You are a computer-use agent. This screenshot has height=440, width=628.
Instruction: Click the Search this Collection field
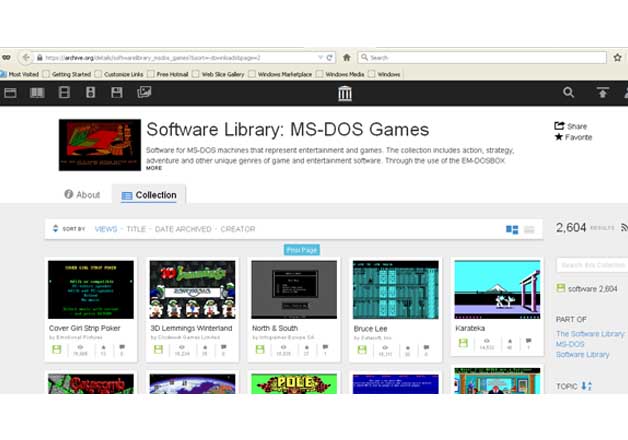(x=592, y=265)
